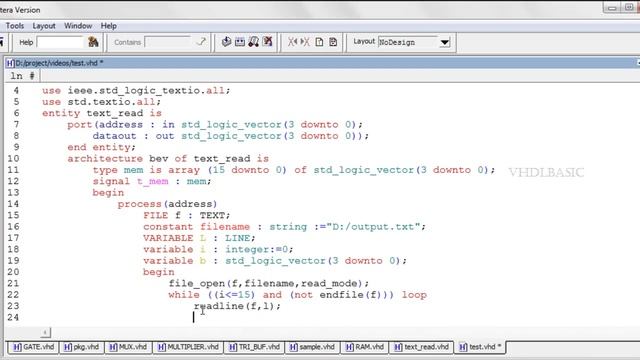Click the Contains filter arrow icon

pyautogui.click(x=201, y=42)
